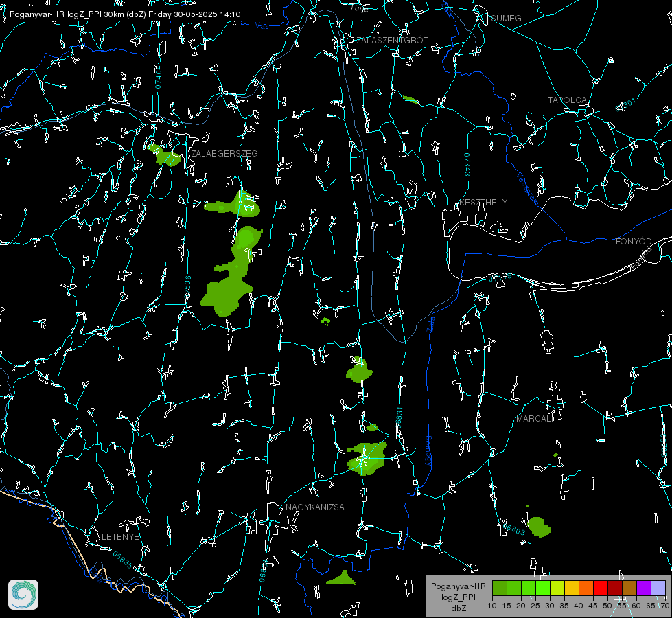Screen dimensions: 672x618
Task: Click the bright red 45 dBZ legend swatch
Action: (x=601, y=588)
